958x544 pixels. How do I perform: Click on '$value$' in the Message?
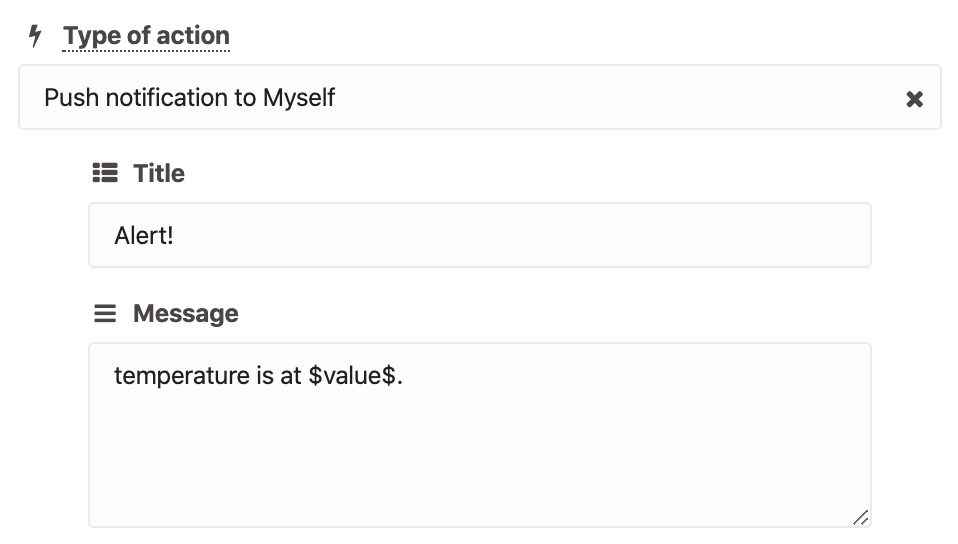coord(352,375)
